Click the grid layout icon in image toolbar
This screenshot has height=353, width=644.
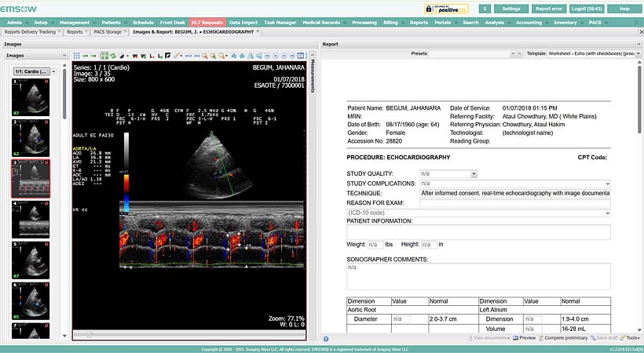(76, 56)
